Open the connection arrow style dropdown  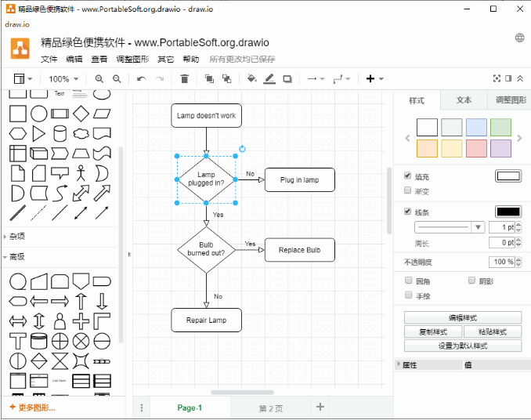click(316, 79)
